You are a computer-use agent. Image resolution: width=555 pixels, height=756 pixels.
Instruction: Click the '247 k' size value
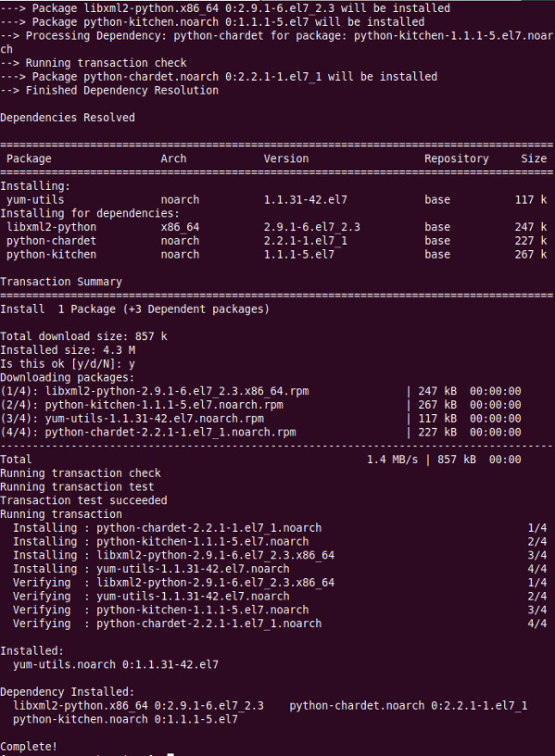pos(531,227)
